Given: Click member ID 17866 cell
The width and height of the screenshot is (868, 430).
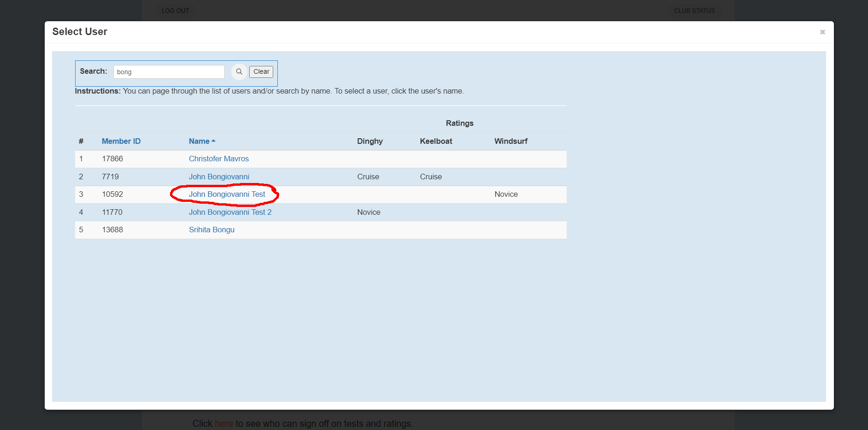Looking at the screenshot, I should tap(112, 159).
